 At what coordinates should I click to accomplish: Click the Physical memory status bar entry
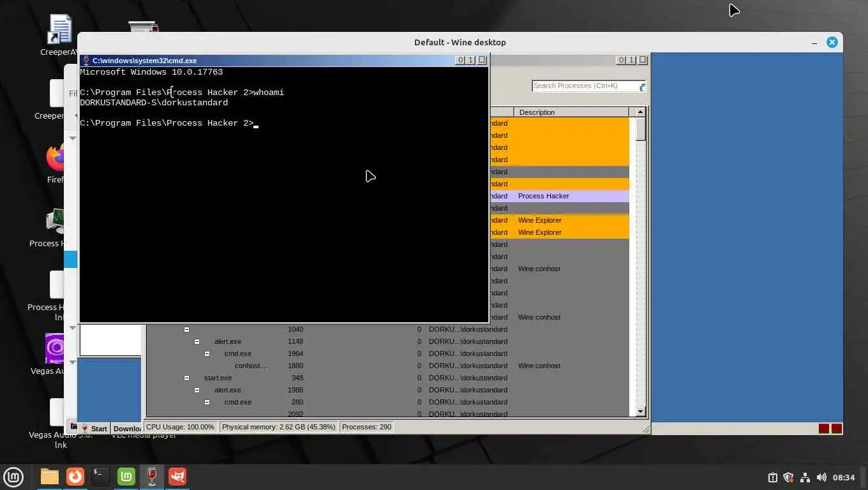[x=278, y=427]
